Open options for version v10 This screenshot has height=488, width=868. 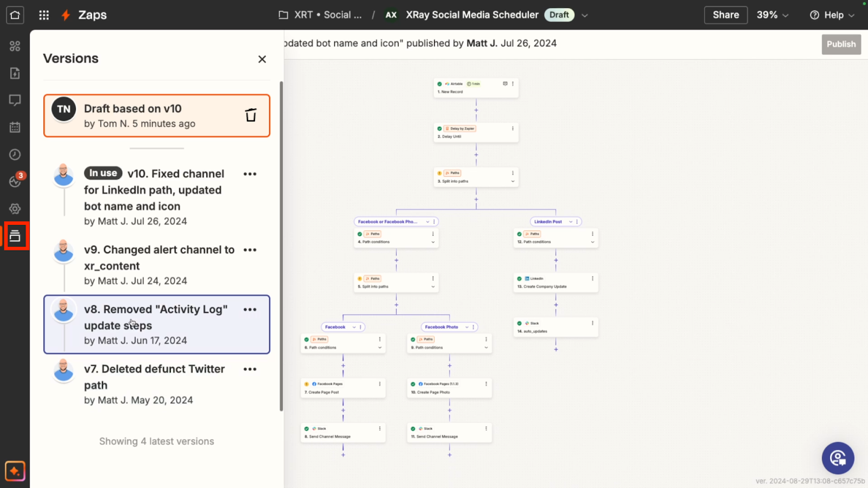tap(250, 174)
